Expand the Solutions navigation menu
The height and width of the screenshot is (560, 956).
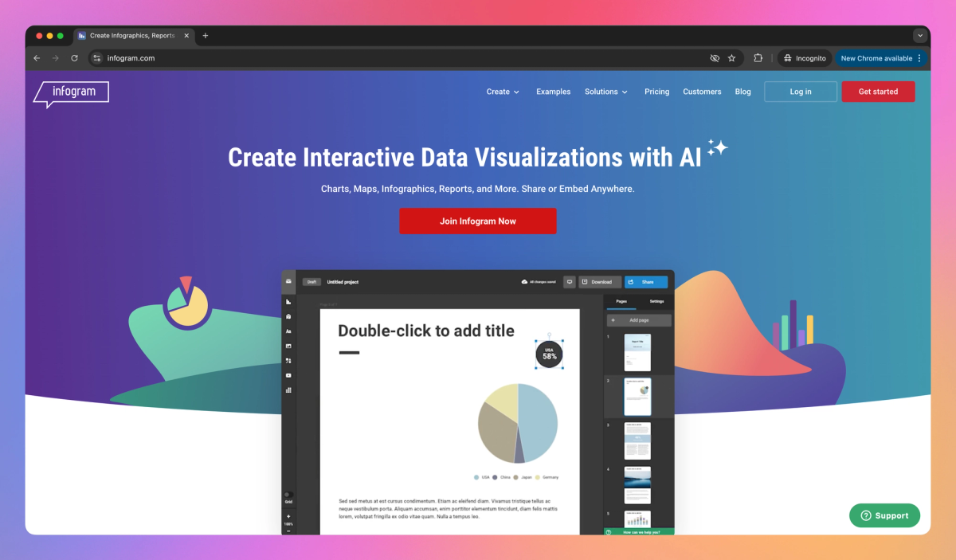point(605,92)
